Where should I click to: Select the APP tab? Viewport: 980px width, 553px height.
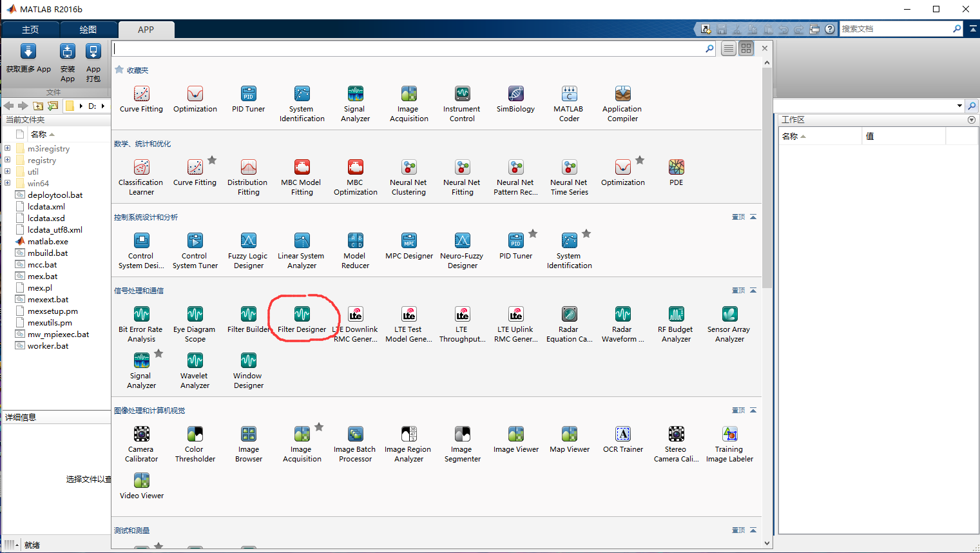click(x=146, y=30)
